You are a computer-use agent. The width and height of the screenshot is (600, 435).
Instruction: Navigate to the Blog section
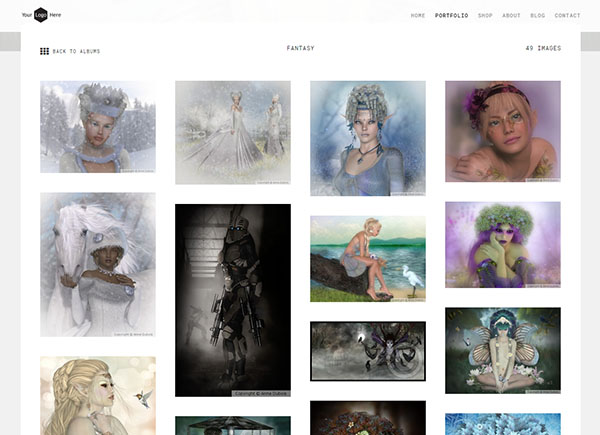click(x=538, y=16)
